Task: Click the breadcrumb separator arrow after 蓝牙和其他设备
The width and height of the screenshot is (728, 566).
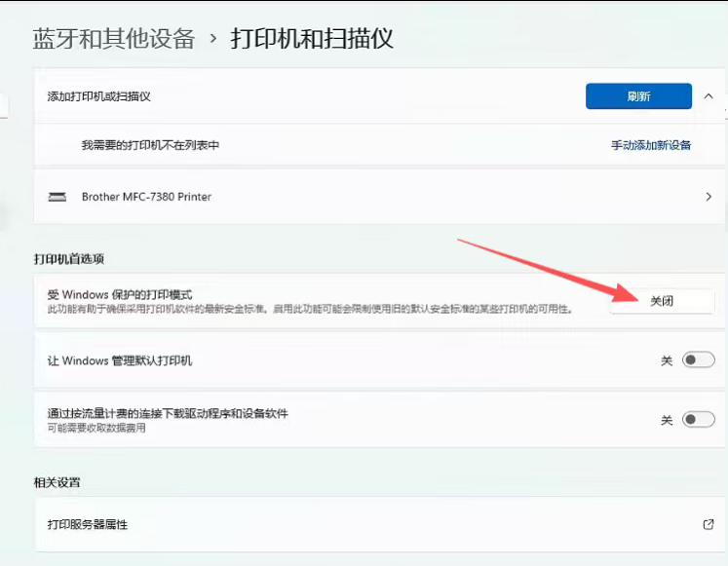Action: [212, 39]
